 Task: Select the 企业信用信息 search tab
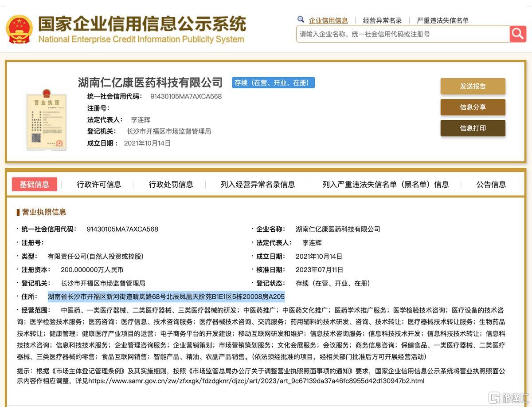click(x=329, y=20)
